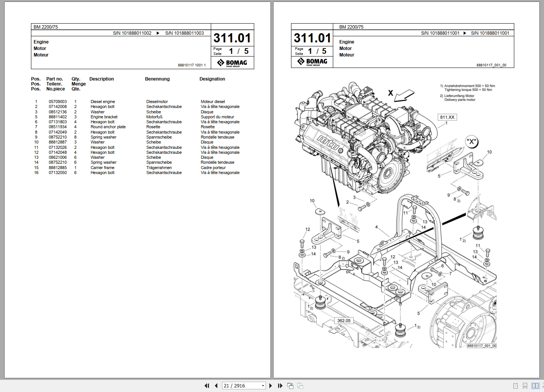Enable continuous scrolling page view
The image size is (544, 392).
(x=525, y=386)
